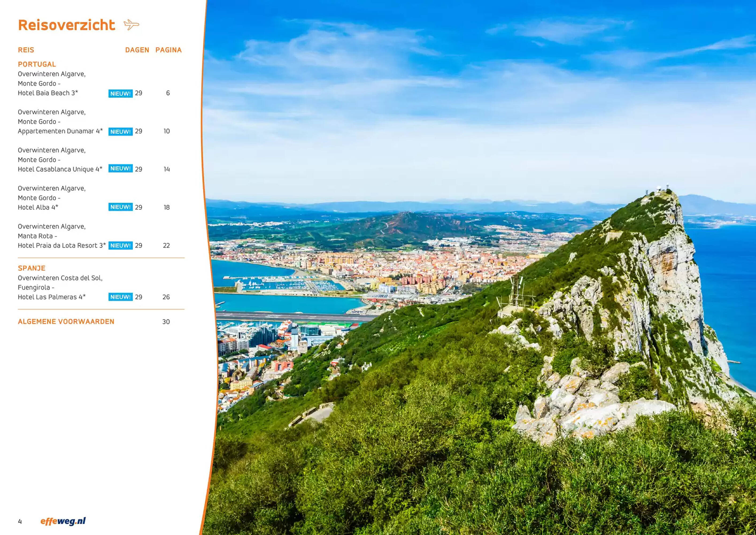Click days value 29 for Praia da Lota Resort

pos(139,246)
